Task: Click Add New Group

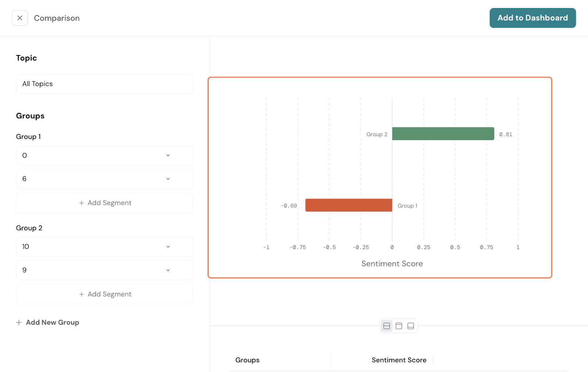Action: [52, 322]
